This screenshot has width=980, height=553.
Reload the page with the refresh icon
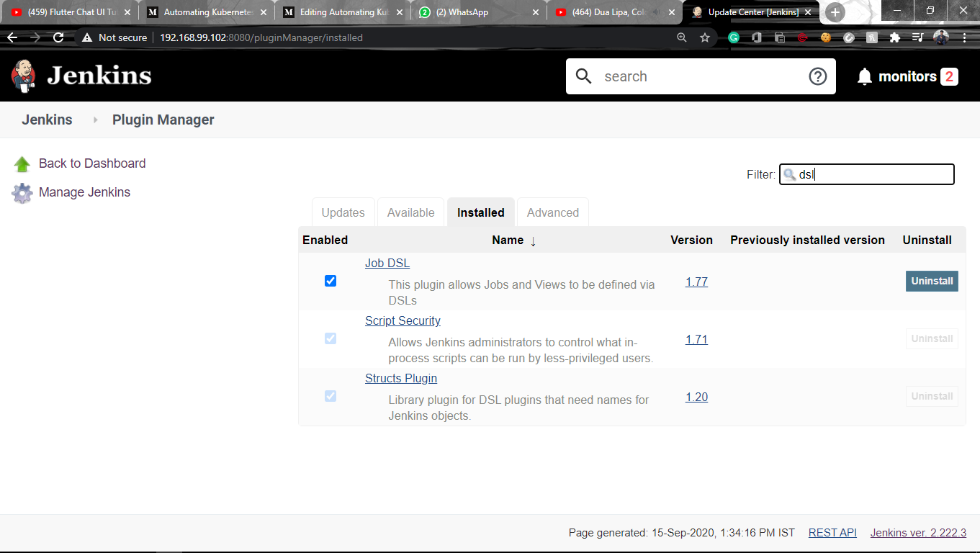58,37
